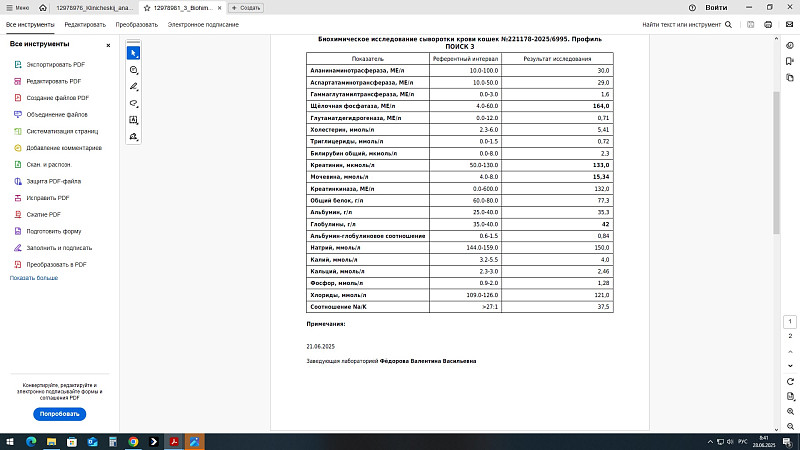Open Преобразовать tab
The width and height of the screenshot is (800, 450).
click(137, 24)
